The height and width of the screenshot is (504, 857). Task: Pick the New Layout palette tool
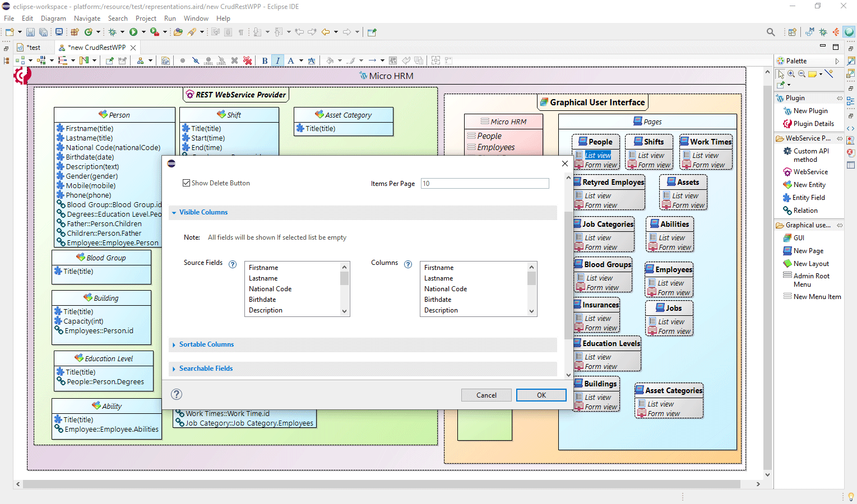pos(806,264)
